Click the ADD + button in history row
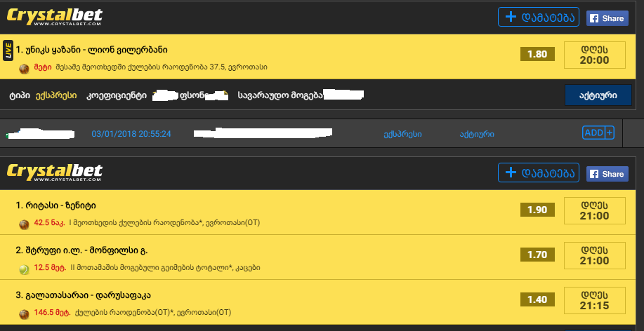Screen dimensions: 644x331 point(598,133)
